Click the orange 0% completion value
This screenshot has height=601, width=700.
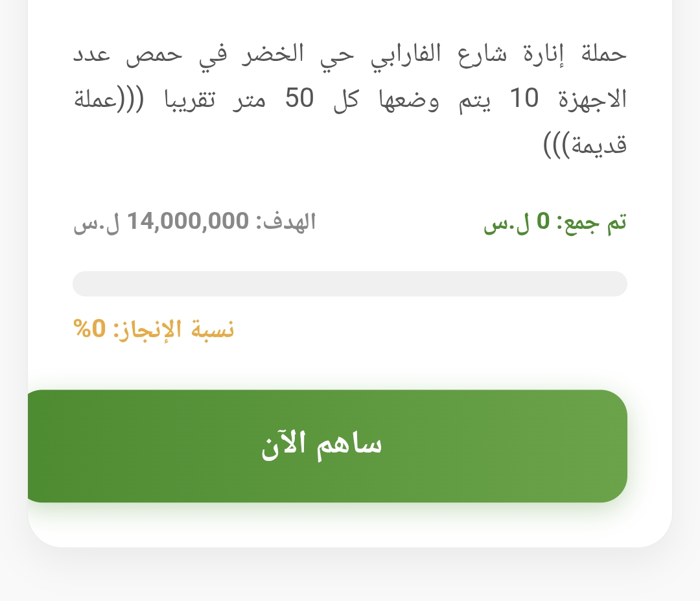89,329
